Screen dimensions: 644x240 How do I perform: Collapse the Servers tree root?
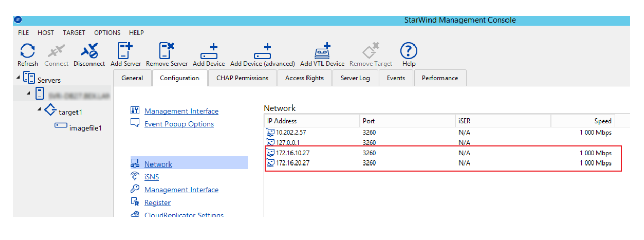click(x=19, y=78)
